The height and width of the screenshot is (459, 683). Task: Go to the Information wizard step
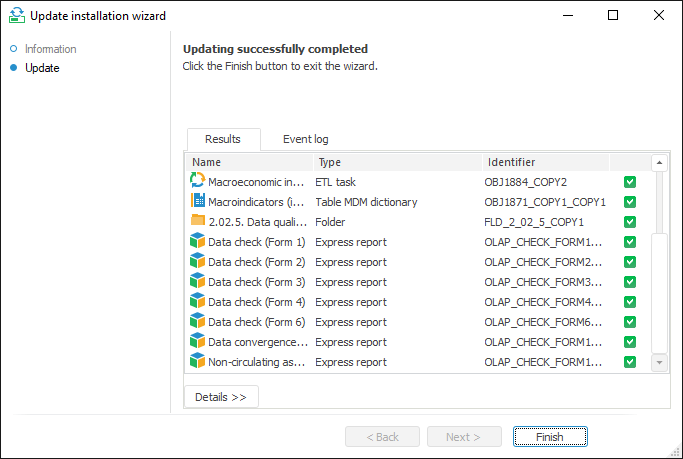click(x=50, y=49)
